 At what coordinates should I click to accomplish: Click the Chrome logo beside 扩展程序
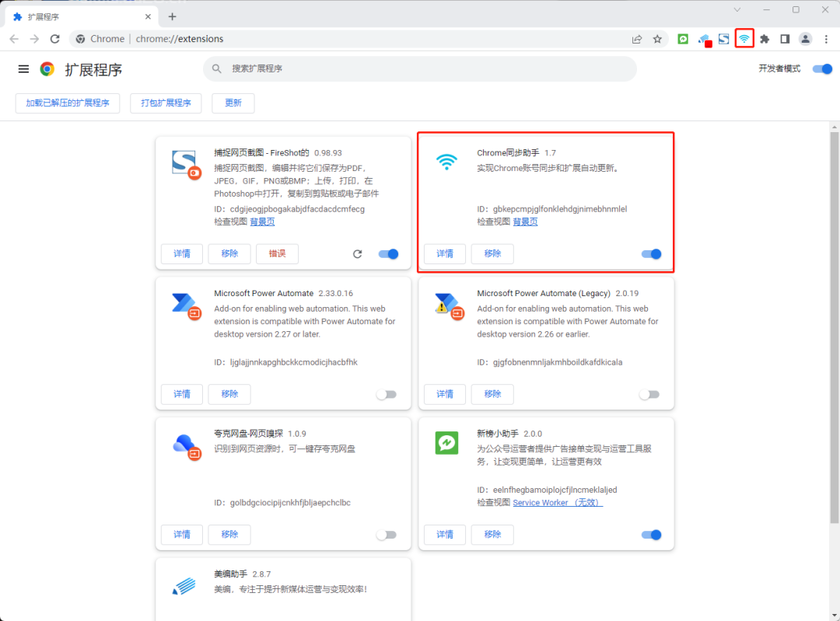click(x=47, y=69)
